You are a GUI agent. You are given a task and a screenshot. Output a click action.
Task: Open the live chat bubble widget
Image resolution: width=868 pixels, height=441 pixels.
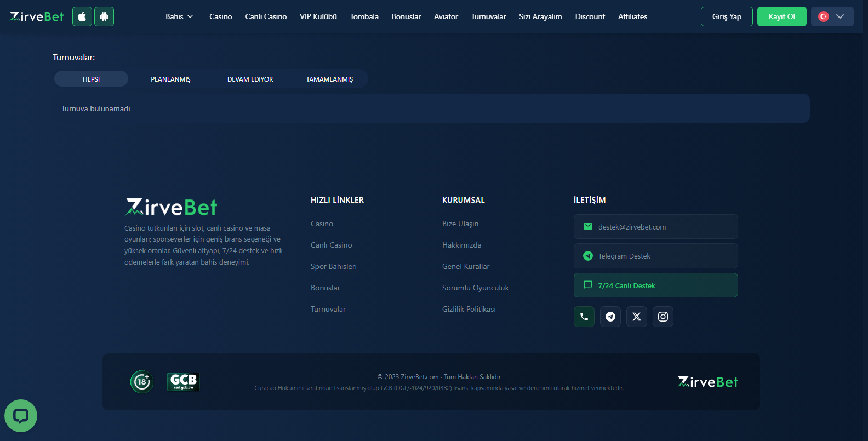coord(21,416)
